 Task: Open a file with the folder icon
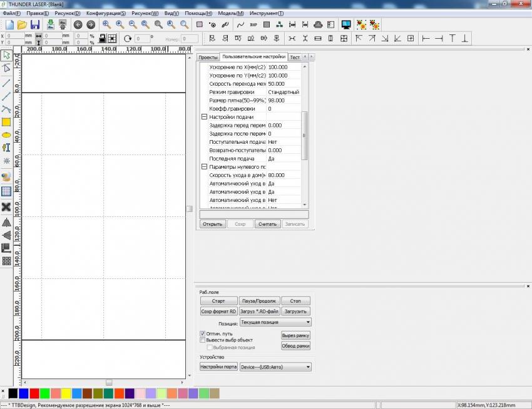22,25
